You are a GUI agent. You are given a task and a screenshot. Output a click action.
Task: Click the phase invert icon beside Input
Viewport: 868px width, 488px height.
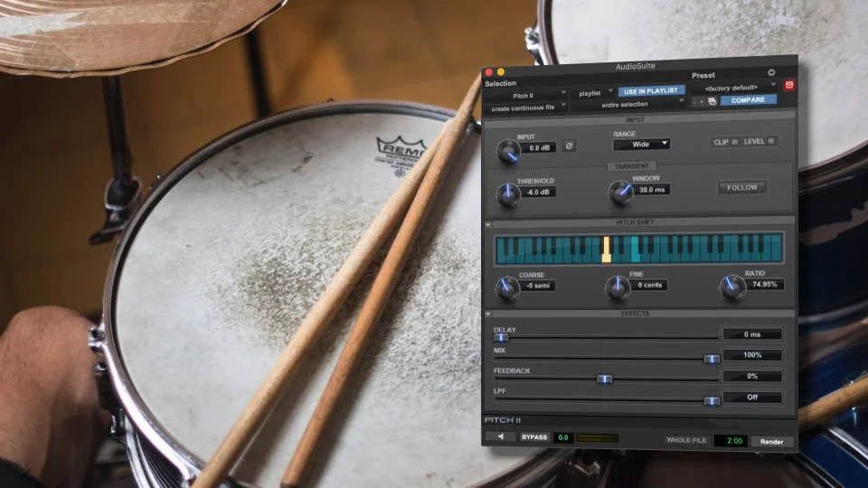tap(569, 146)
